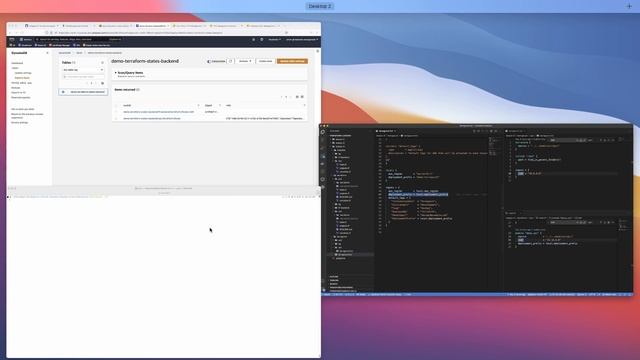This screenshot has height=360, width=640.
Task: Select the demo-terraform-states-backend table radio button
Action: coord(63,92)
